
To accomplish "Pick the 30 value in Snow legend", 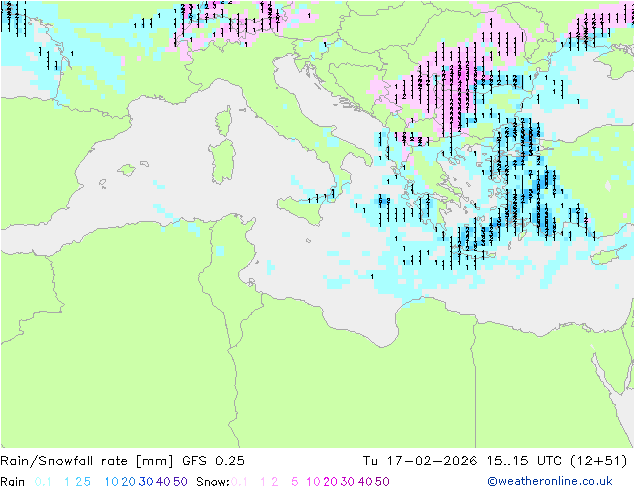I will coord(348,482).
